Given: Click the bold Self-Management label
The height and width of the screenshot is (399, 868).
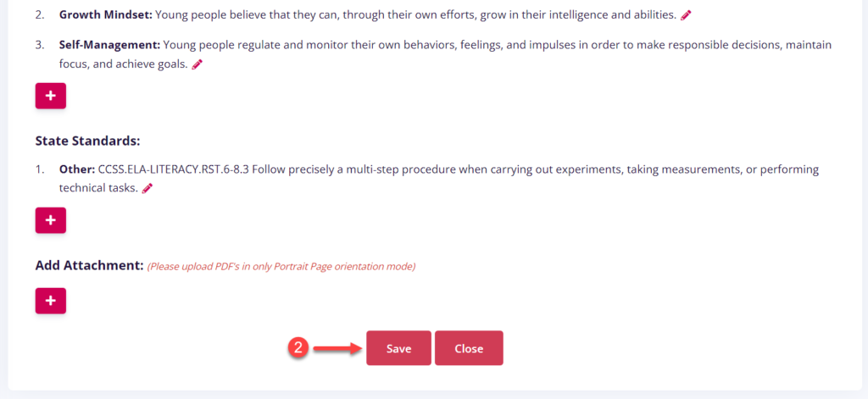Looking at the screenshot, I should click(x=109, y=44).
